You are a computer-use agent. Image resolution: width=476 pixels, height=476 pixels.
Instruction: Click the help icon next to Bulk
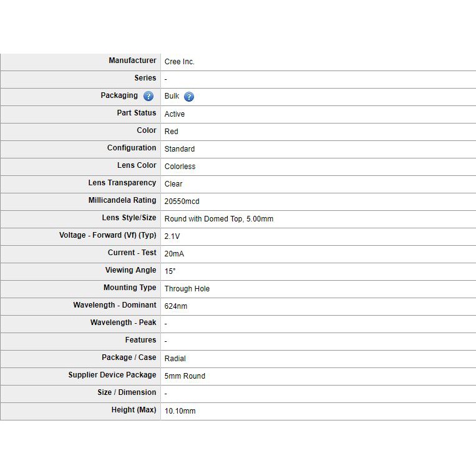tap(189, 97)
